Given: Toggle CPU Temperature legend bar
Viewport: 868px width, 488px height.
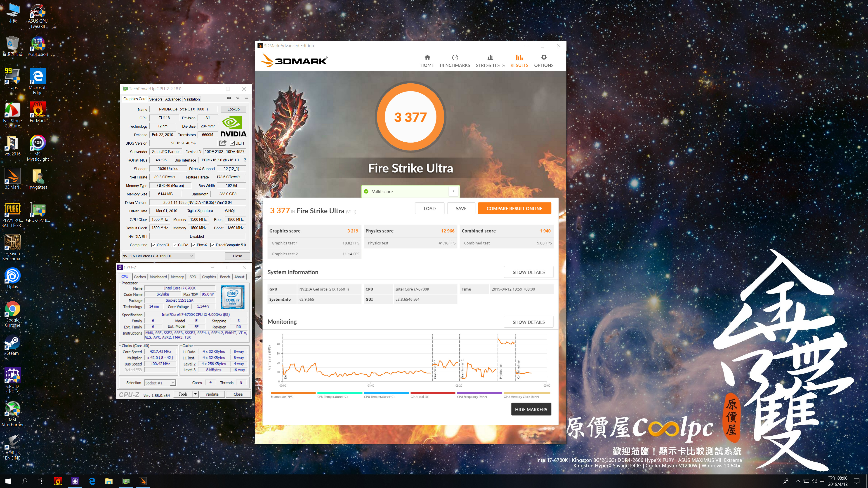Looking at the screenshot, I should [340, 393].
